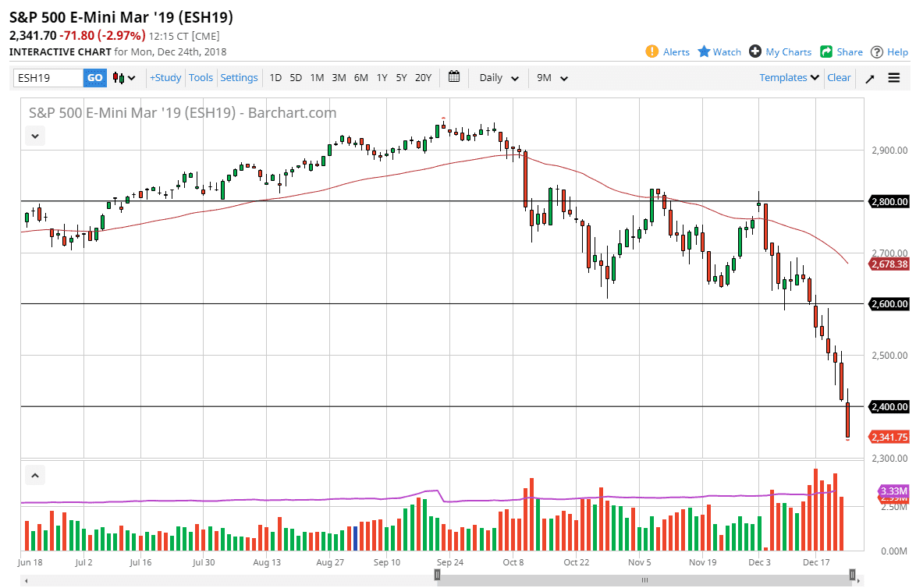Open the calendar date range picker
916x588 pixels.
coord(454,77)
